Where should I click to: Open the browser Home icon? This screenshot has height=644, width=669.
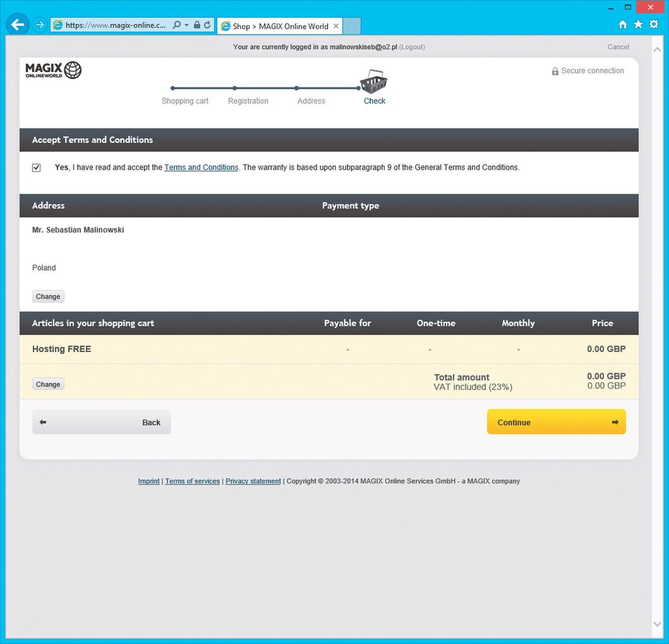[x=623, y=24]
